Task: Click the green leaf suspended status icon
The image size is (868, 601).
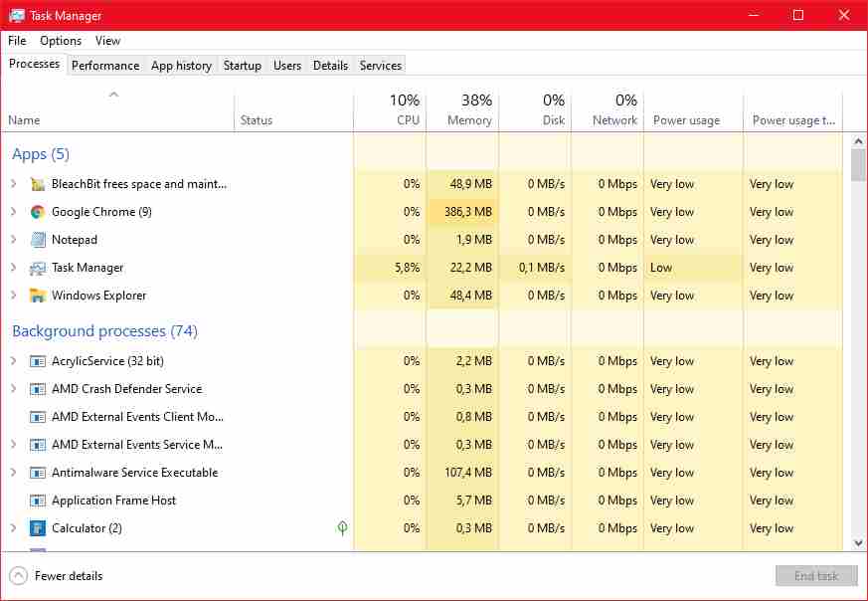Action: [x=342, y=528]
